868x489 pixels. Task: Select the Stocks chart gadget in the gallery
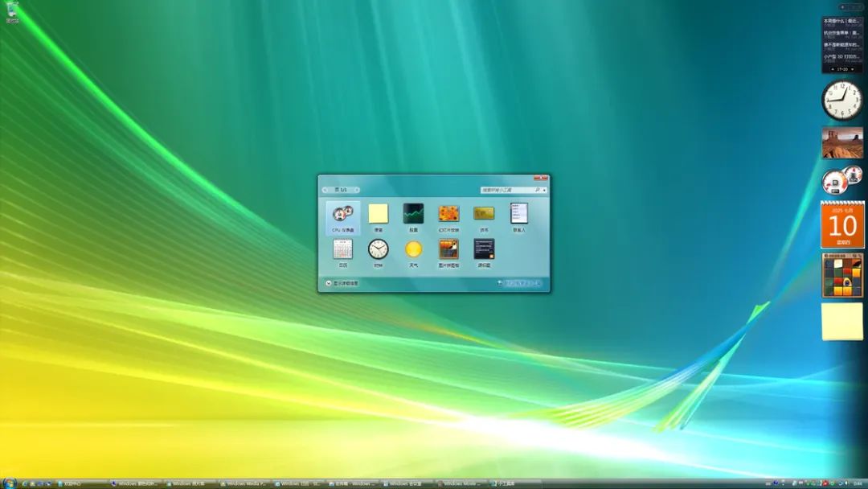click(413, 217)
